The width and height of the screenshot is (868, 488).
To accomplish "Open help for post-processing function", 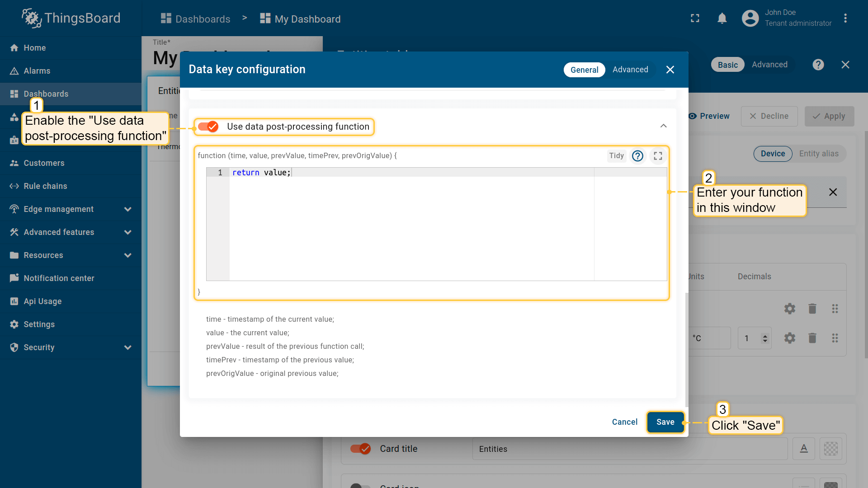I will tap(637, 156).
